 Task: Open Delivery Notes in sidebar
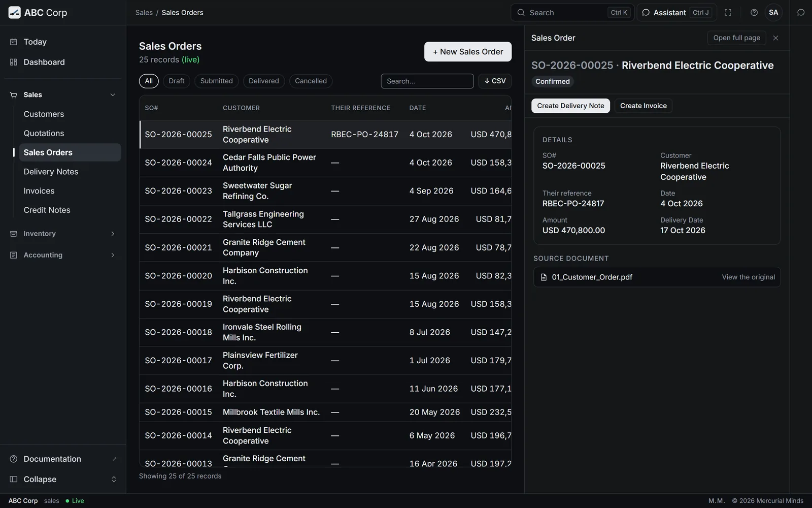tap(70, 172)
